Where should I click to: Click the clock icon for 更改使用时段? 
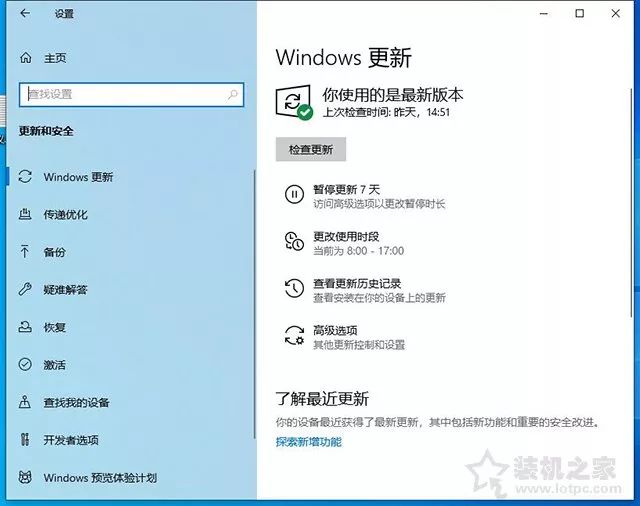294,241
